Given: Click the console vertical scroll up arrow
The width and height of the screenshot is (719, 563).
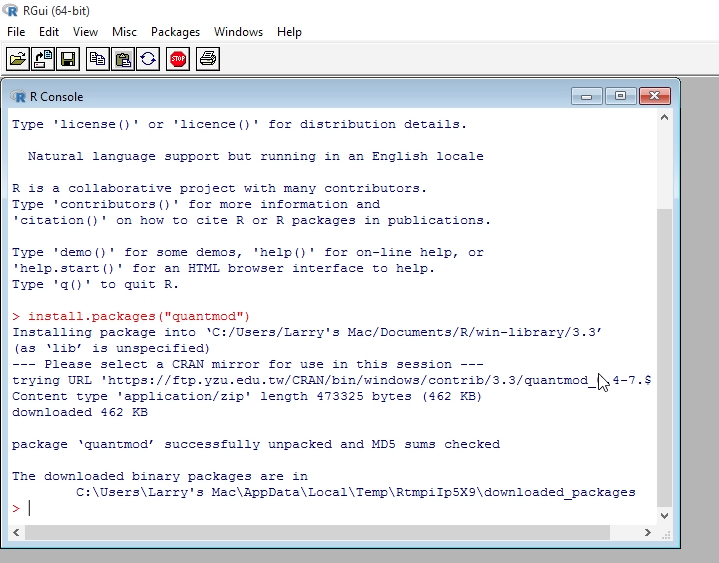Looking at the screenshot, I should click(x=664, y=117).
